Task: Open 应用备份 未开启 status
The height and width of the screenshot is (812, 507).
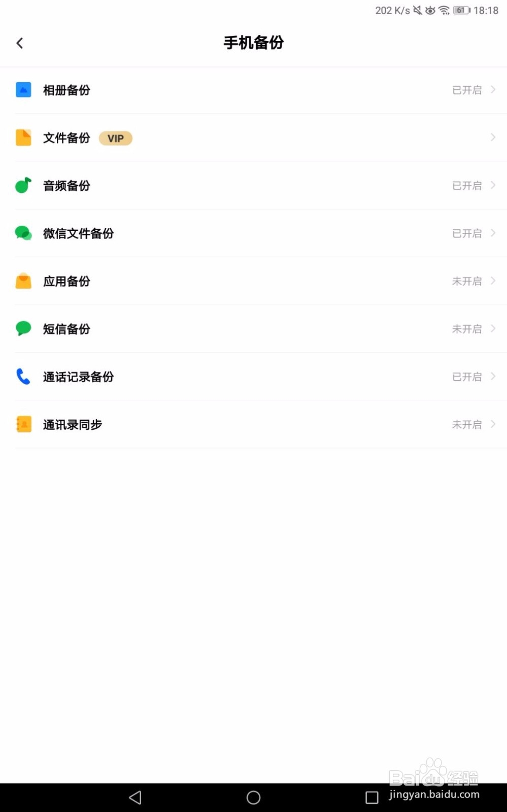Action: point(467,281)
